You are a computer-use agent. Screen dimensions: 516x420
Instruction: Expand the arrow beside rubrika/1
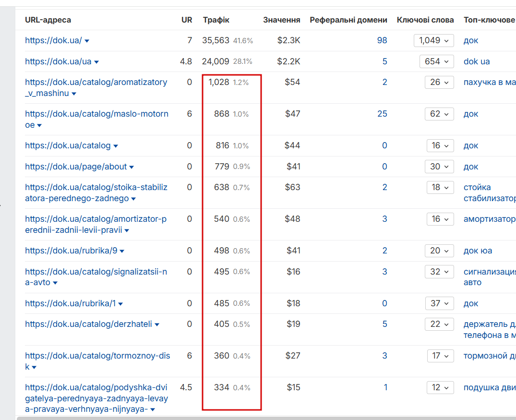click(120, 304)
